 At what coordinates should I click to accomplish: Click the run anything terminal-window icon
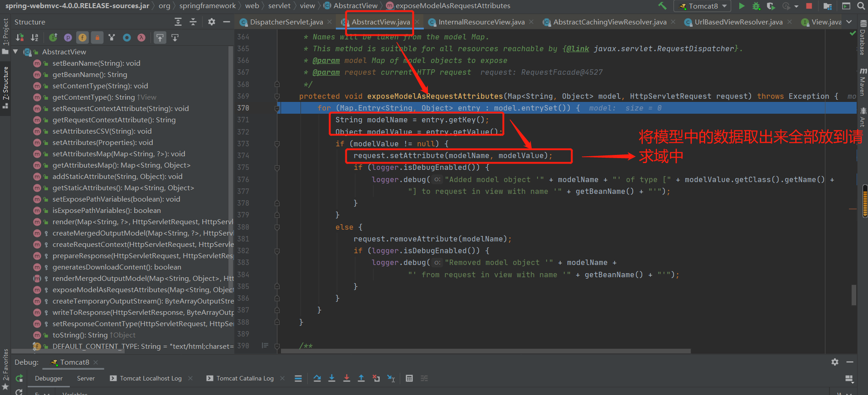[846, 6]
